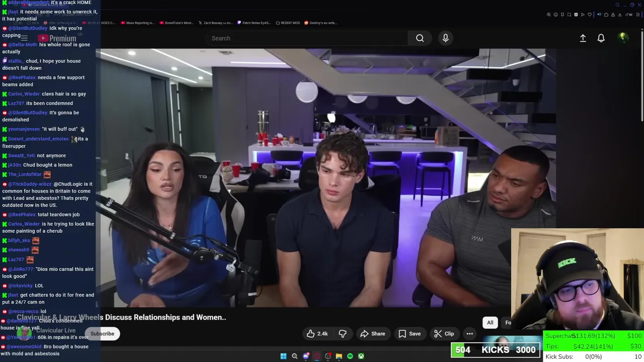The width and height of the screenshot is (644, 362).
Task: Share this YouTube video
Action: (x=373, y=334)
